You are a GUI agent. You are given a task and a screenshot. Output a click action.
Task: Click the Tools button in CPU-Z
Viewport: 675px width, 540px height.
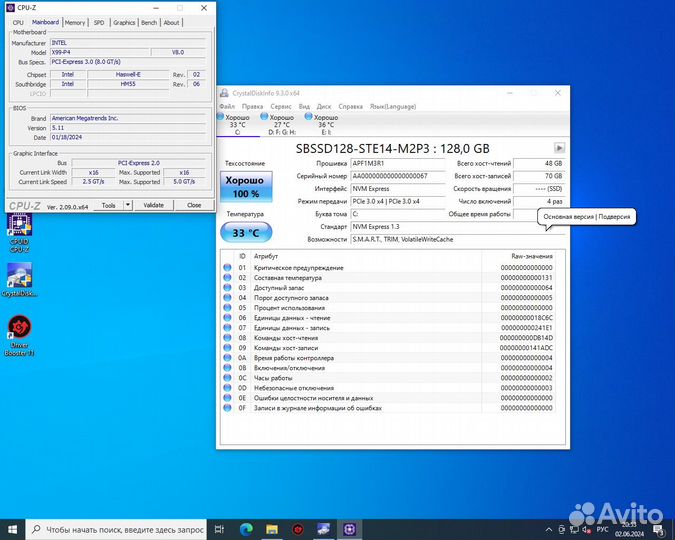tap(108, 205)
